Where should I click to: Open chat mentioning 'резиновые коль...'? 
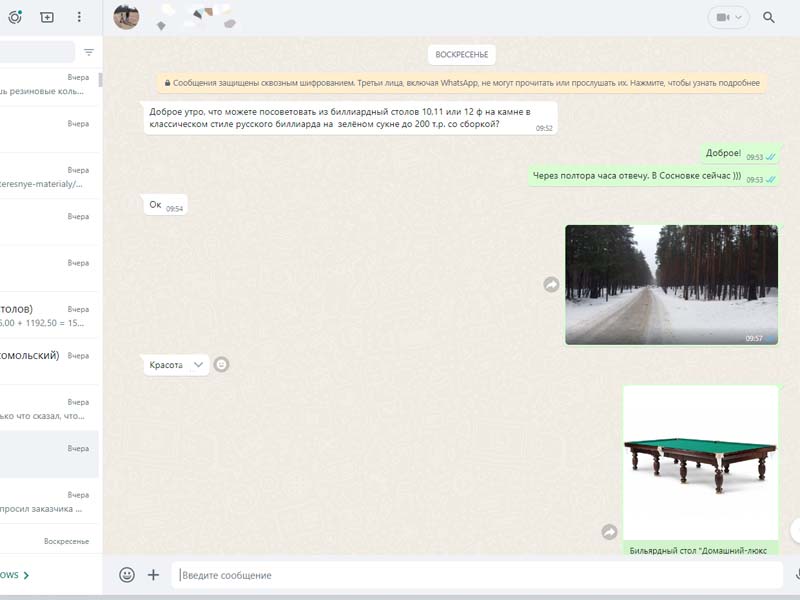(x=49, y=88)
